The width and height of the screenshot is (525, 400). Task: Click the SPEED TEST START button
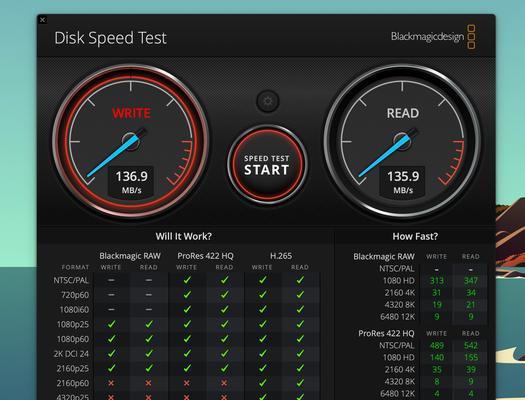(x=267, y=164)
